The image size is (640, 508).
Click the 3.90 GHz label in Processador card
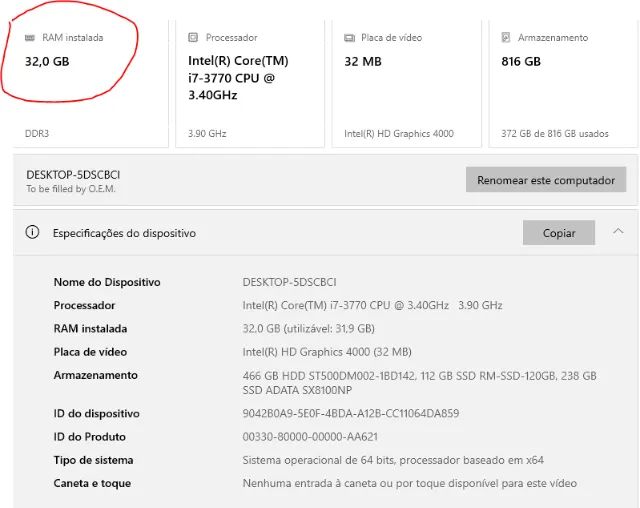pos(207,133)
